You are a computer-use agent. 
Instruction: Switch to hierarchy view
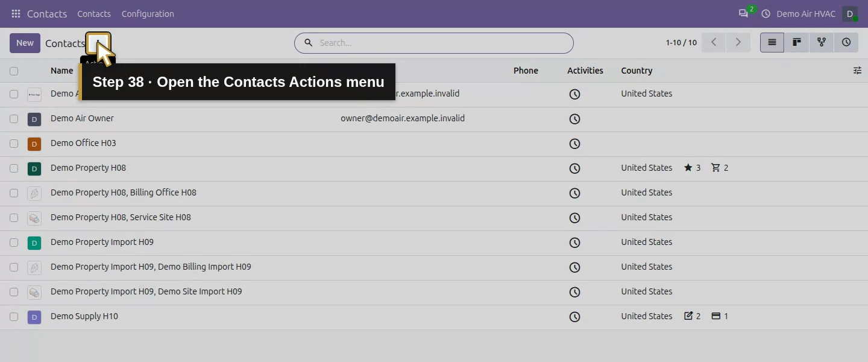(x=822, y=42)
